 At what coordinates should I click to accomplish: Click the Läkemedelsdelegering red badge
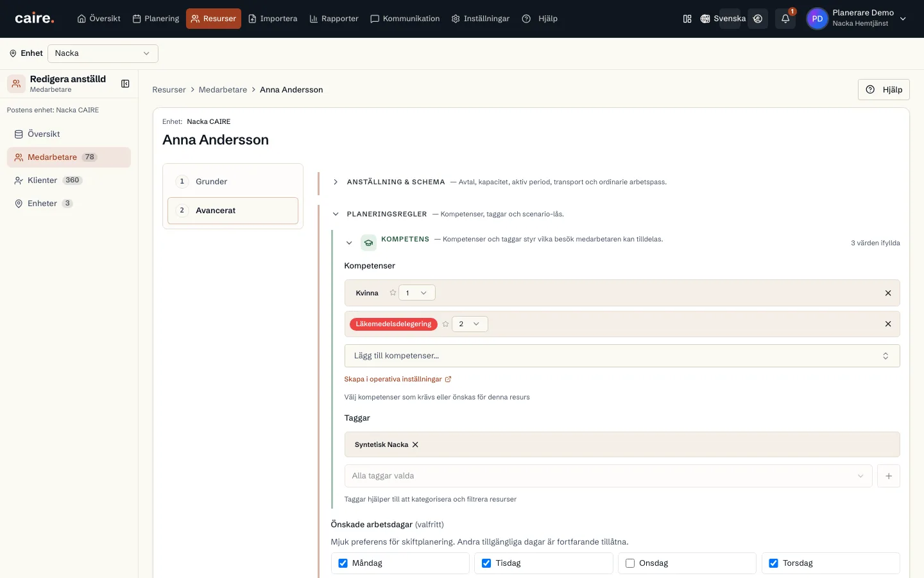393,324
